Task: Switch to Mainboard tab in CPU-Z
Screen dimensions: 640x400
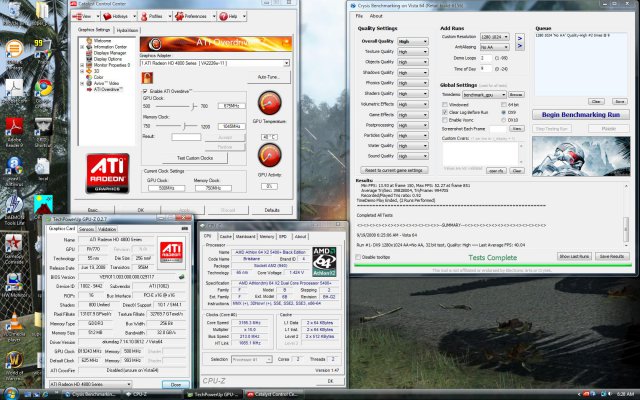Action: coord(245,237)
